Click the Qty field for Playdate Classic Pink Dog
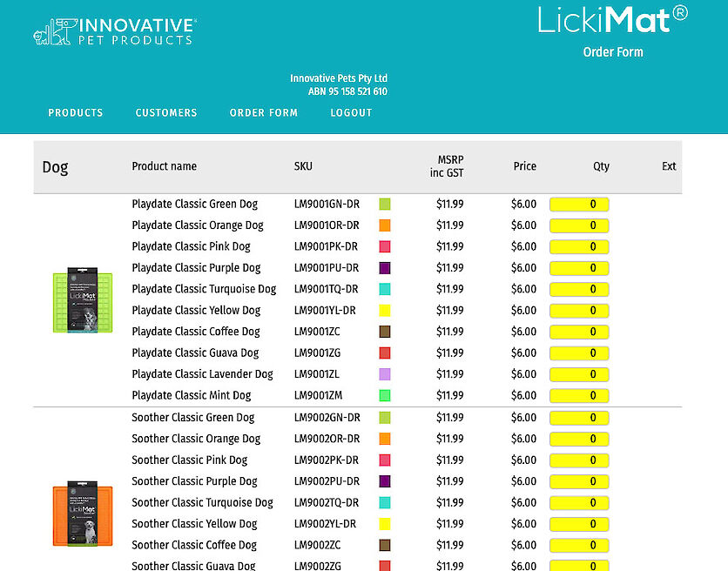The height and width of the screenshot is (571, 728). 579,245
